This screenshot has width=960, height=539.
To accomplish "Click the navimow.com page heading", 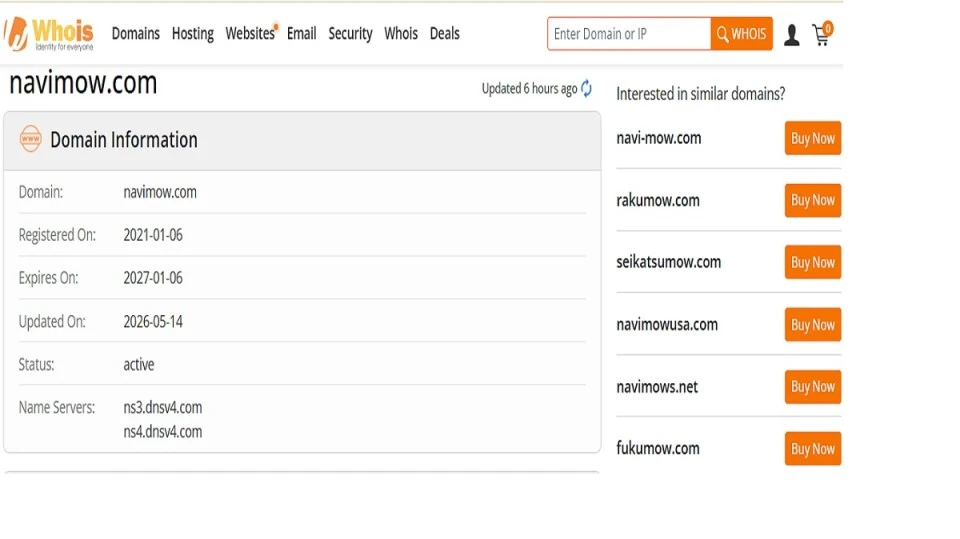I will 83,83.
